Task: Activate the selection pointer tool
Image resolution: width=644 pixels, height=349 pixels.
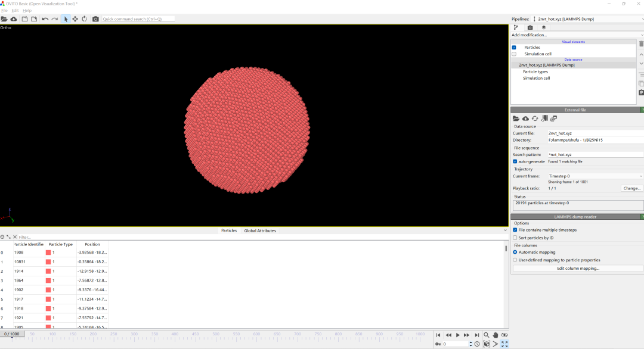Action: point(66,19)
